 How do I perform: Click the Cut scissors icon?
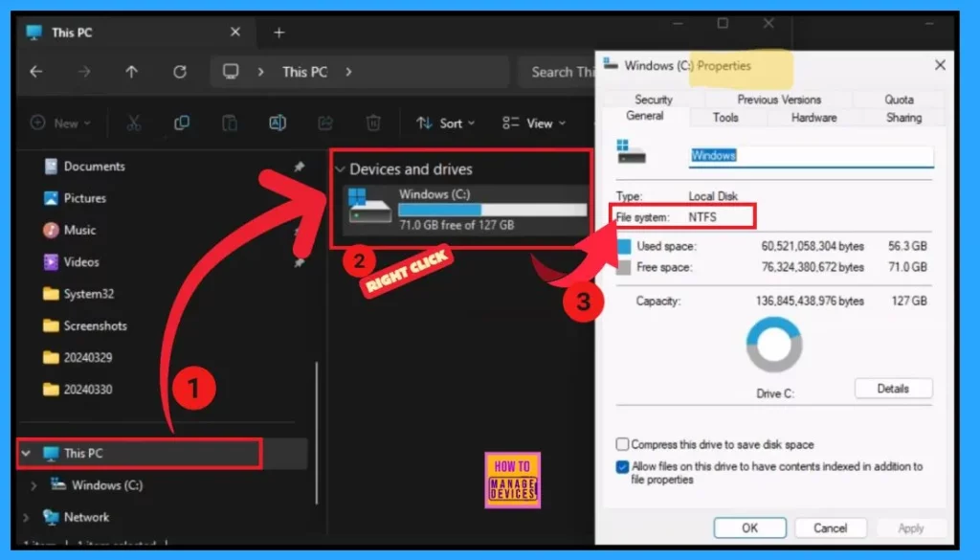pos(134,123)
